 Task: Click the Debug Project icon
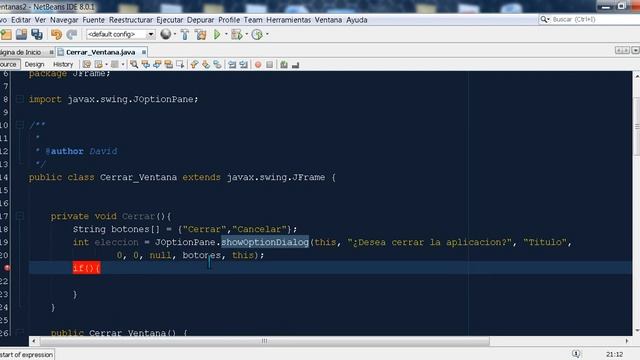236,35
